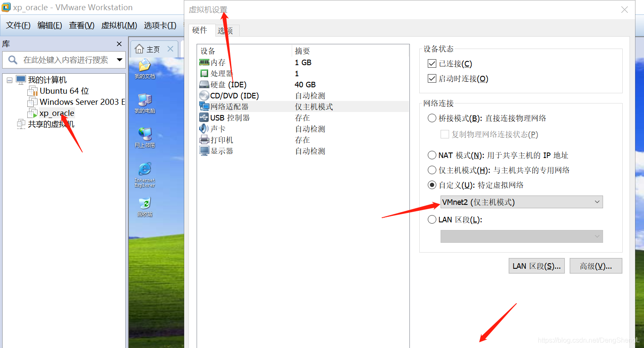
Task: Select the printer (打印机) device icon
Action: 204,140
